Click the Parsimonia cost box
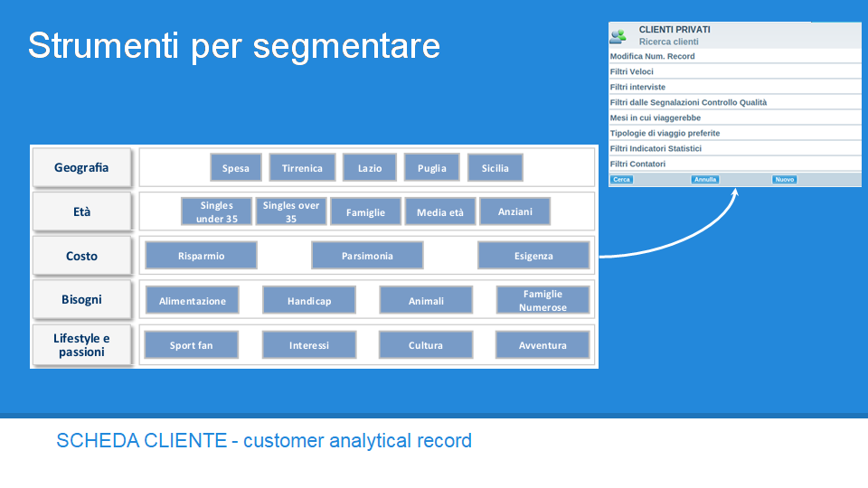The height and width of the screenshot is (488, 868). point(368,255)
